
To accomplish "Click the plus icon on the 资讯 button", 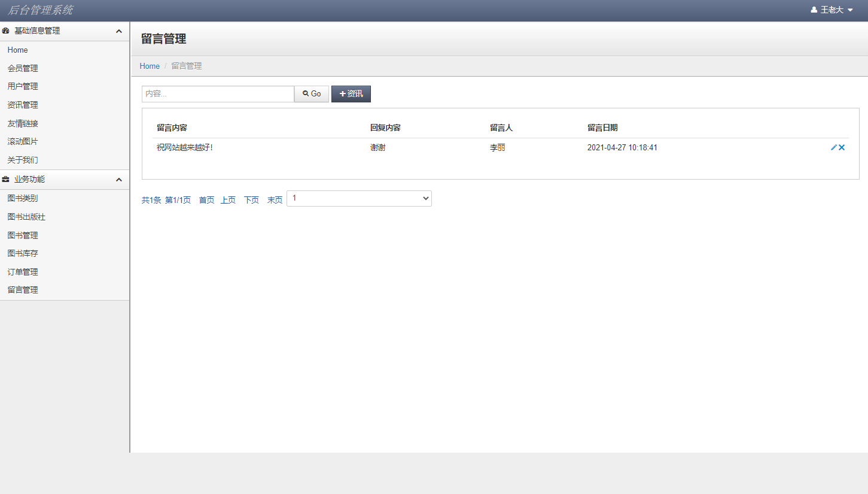I will pyautogui.click(x=342, y=93).
